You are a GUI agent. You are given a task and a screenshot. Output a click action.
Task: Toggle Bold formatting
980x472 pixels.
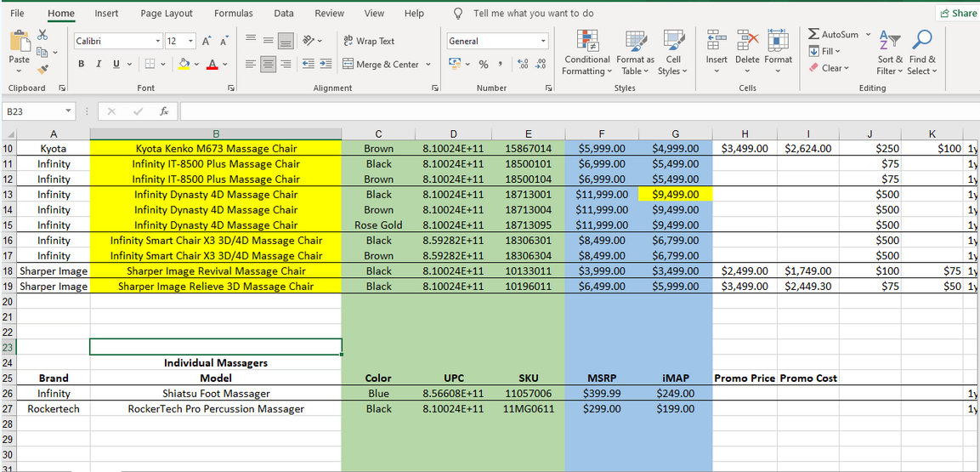82,64
